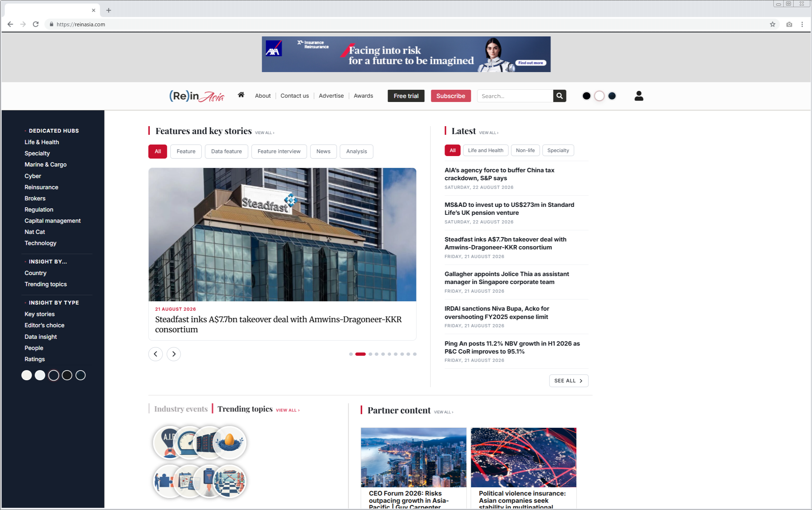Image resolution: width=812 pixels, height=510 pixels.
Task: Go back in browser history
Action: tap(10, 24)
